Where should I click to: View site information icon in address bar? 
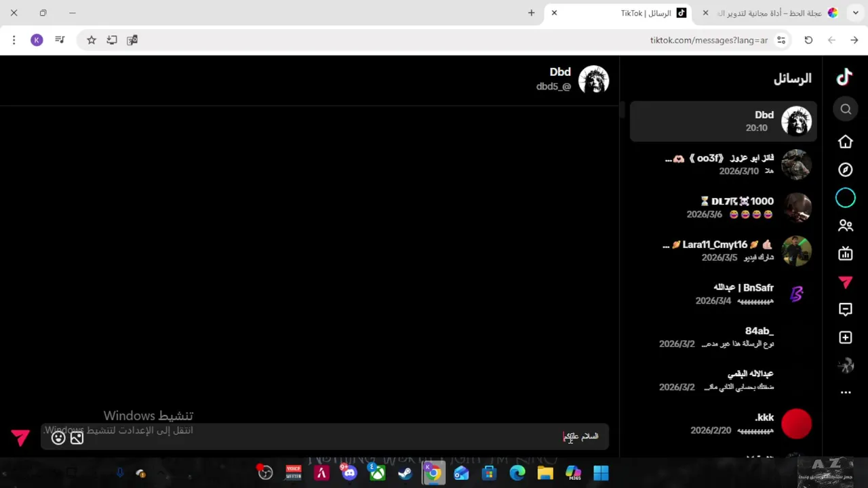click(x=781, y=40)
